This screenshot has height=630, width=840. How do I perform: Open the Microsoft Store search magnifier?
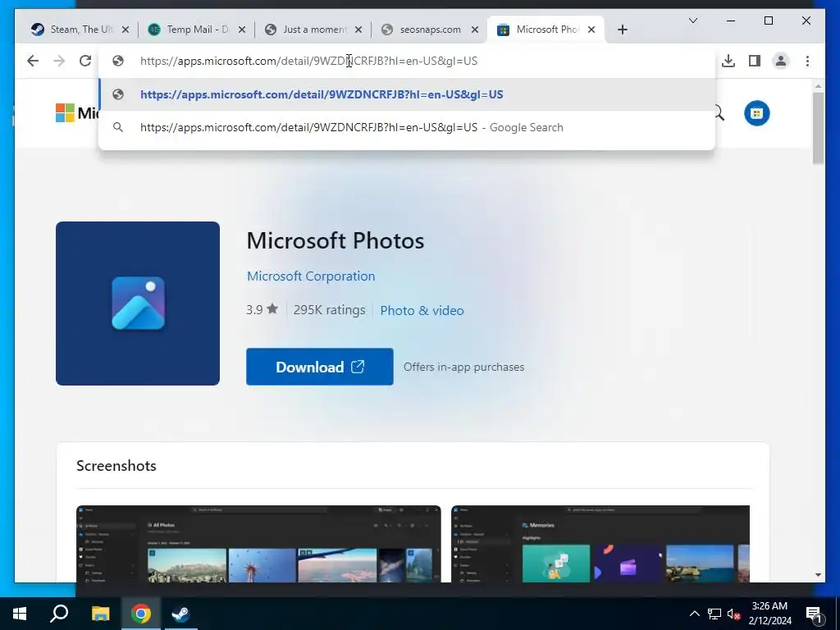click(x=718, y=113)
